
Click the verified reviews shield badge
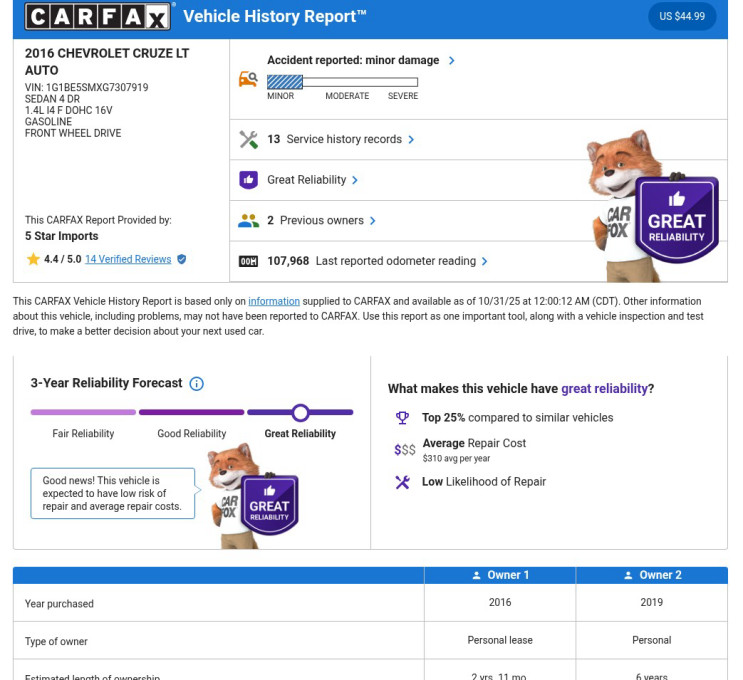tap(181, 259)
